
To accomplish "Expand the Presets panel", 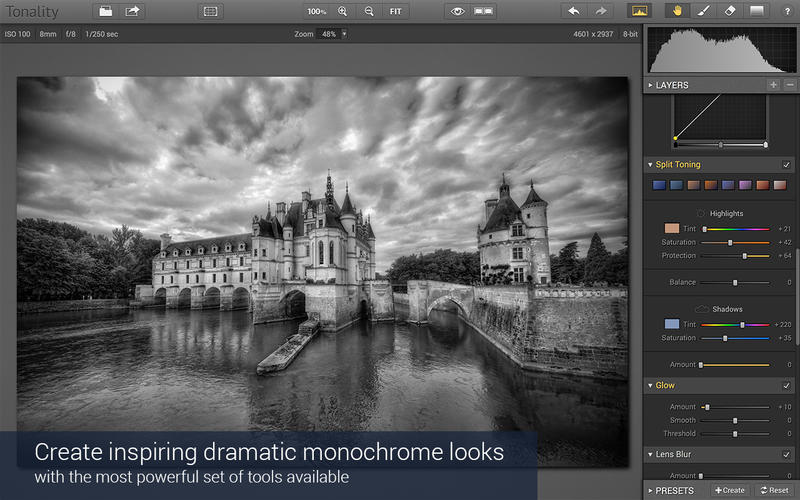I will [651, 490].
